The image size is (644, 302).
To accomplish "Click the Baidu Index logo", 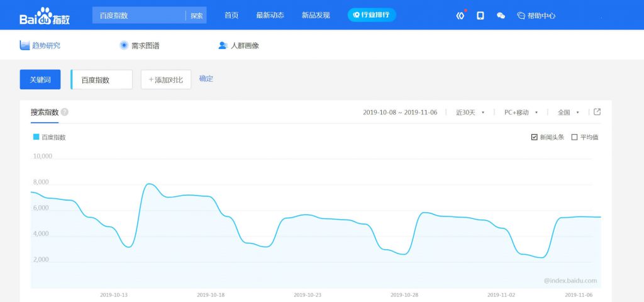I will point(44,15).
